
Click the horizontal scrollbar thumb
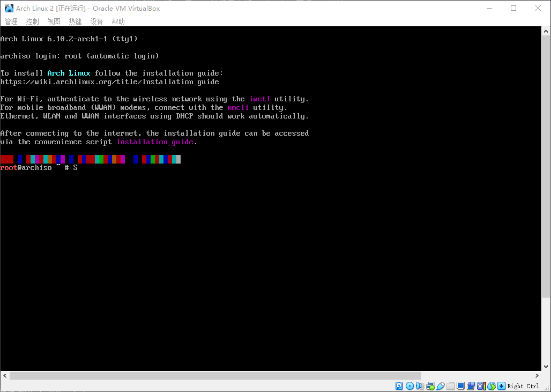215,375
